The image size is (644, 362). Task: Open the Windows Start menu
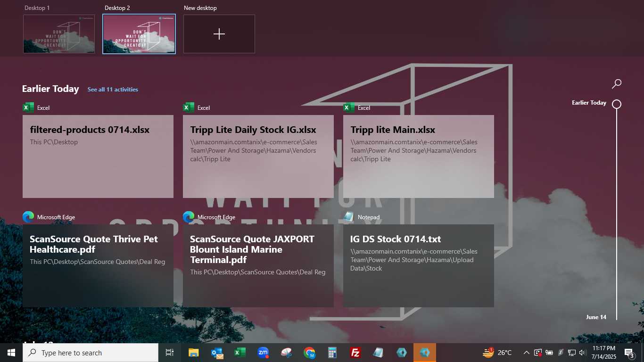point(11,353)
